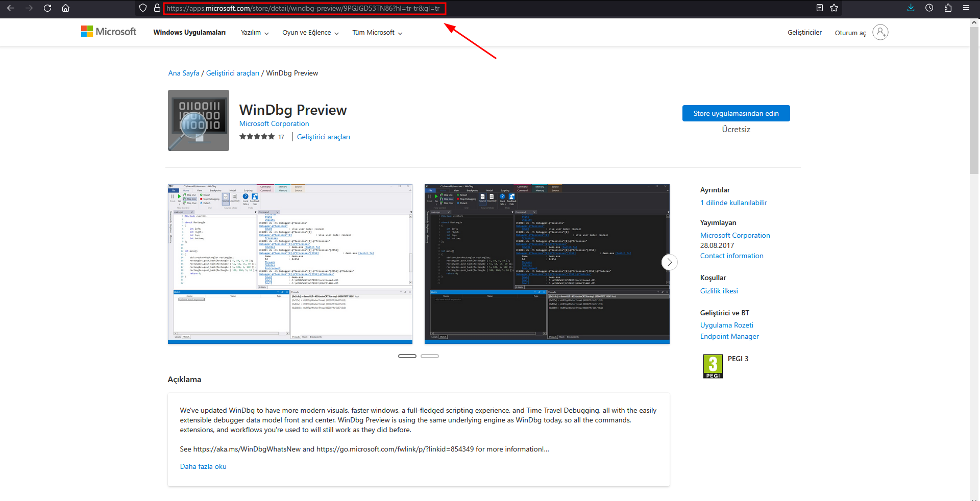Focus the browser address bar URL
Screen dimensions: 980x501
coord(304,8)
